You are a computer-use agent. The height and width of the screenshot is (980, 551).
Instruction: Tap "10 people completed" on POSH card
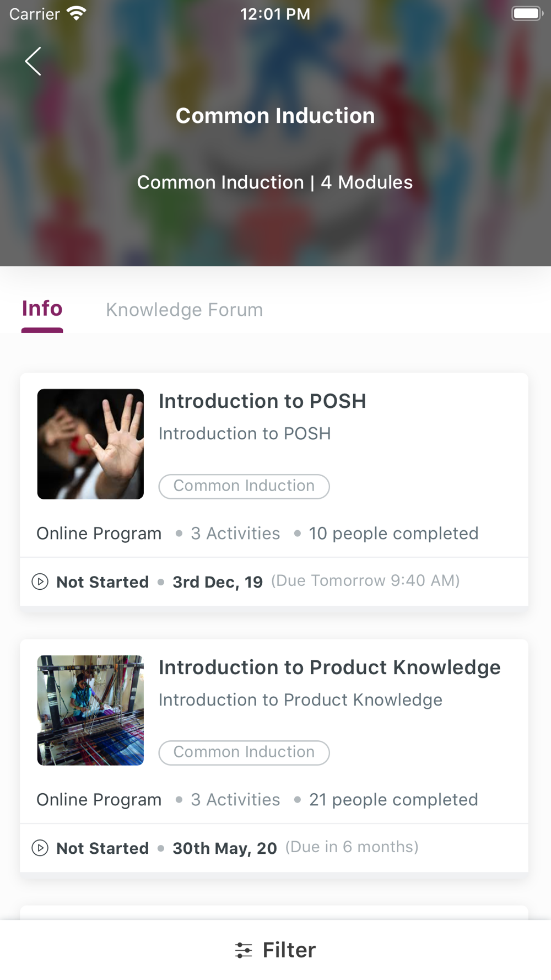393,534
